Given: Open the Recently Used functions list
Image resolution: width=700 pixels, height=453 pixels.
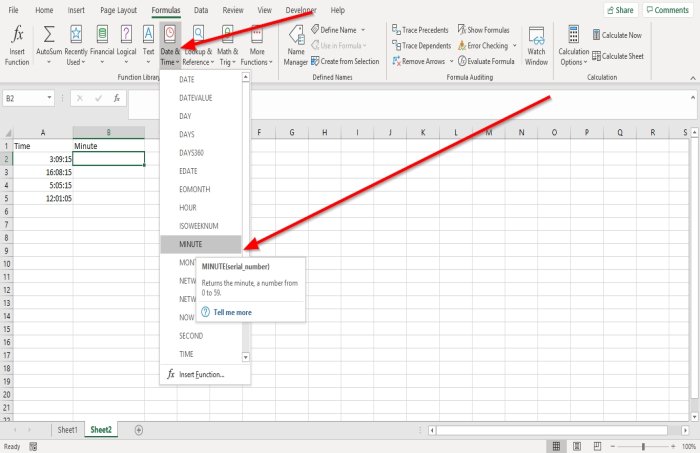Looking at the screenshot, I should (76, 45).
